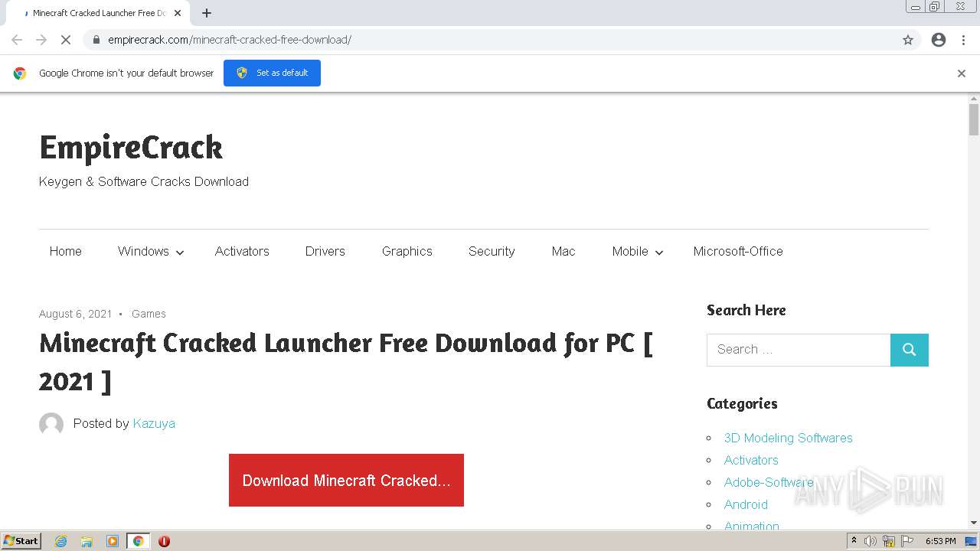Open the volume control in system tray
The height and width of the screenshot is (551, 980).
pyautogui.click(x=871, y=541)
